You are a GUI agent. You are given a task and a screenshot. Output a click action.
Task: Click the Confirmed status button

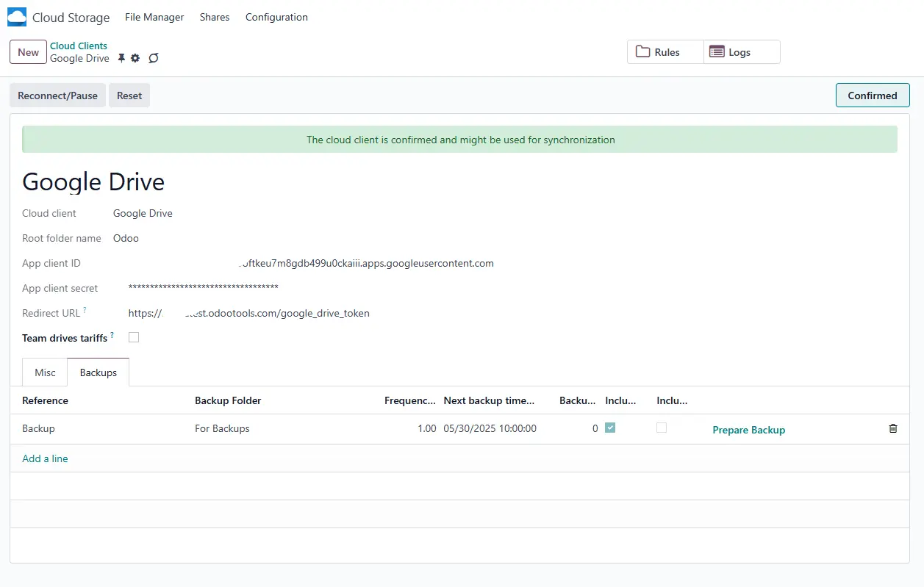tap(873, 96)
